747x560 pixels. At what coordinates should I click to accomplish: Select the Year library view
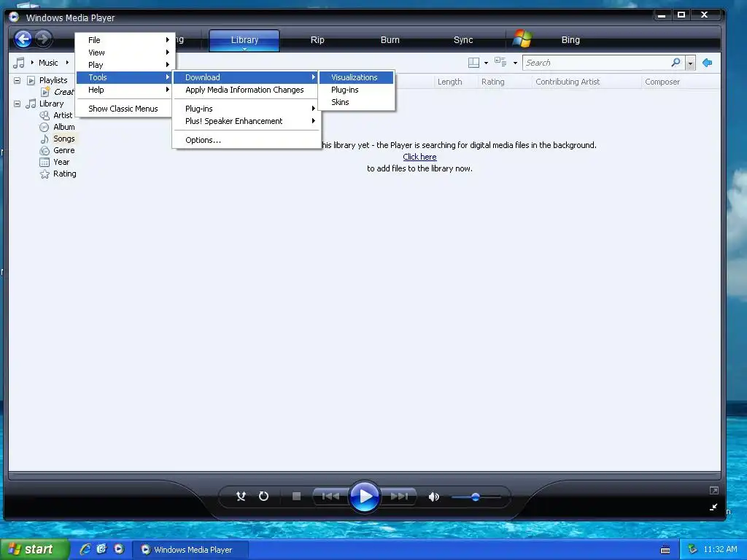pyautogui.click(x=61, y=162)
